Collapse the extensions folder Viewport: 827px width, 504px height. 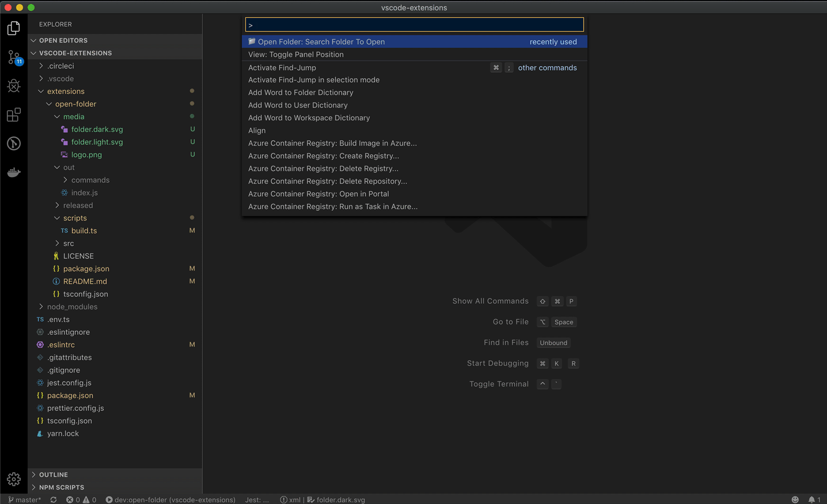point(115,91)
